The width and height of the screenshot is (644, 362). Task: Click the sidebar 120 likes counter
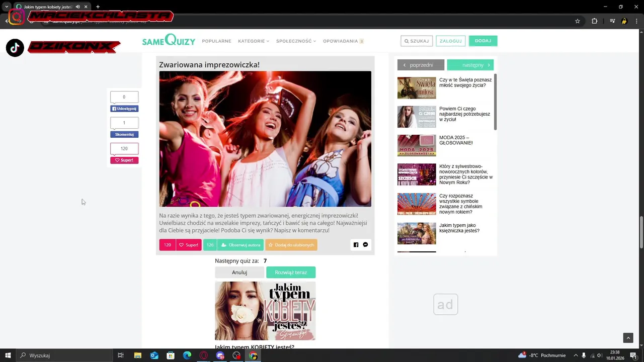pos(124,149)
